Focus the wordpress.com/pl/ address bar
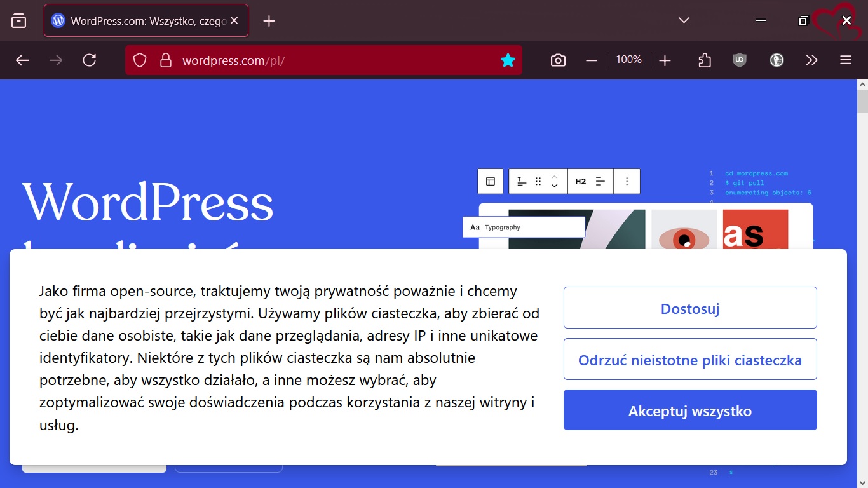The width and height of the screenshot is (868, 488). click(323, 60)
